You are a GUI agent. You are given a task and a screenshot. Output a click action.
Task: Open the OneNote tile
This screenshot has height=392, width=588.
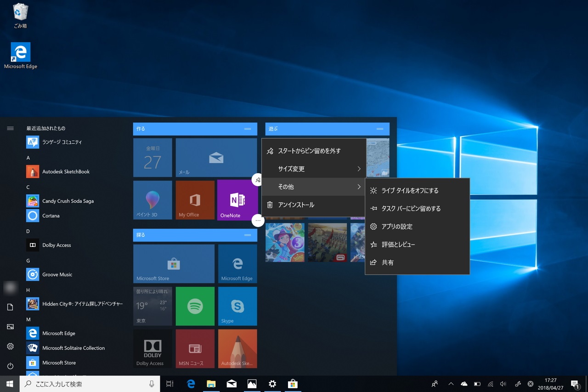click(x=237, y=200)
